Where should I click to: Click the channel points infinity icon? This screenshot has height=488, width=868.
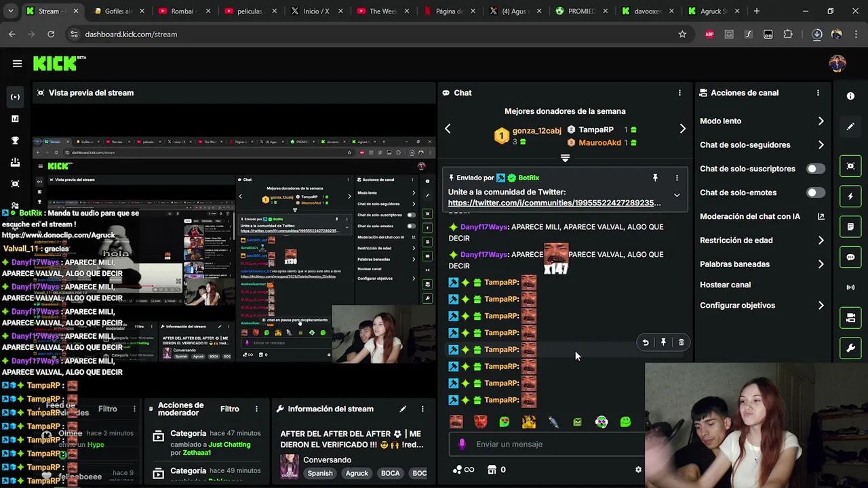coord(462,470)
